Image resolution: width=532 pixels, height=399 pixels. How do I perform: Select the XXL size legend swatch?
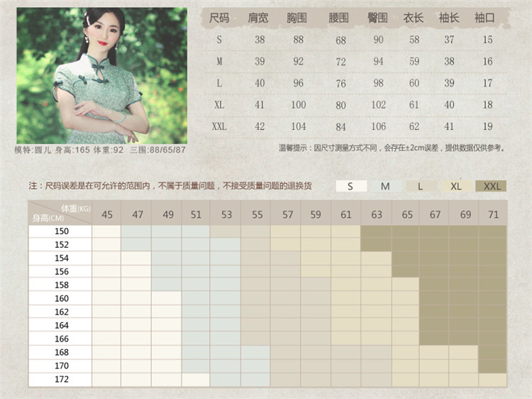tap(492, 186)
